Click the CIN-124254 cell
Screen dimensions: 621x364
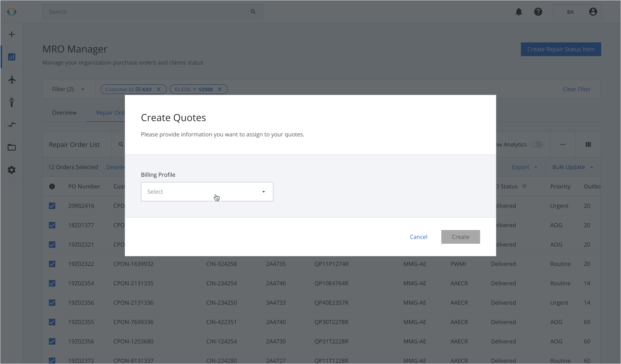(x=221, y=341)
